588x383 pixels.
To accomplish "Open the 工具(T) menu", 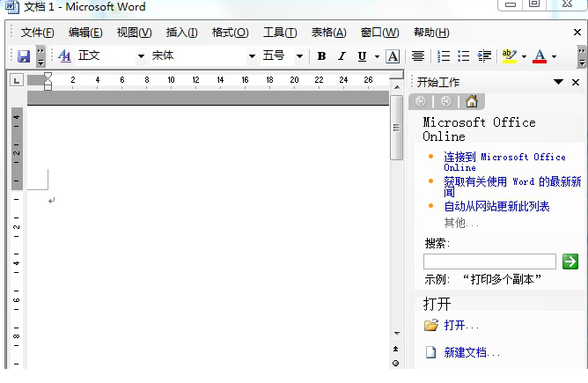I will coord(280,33).
